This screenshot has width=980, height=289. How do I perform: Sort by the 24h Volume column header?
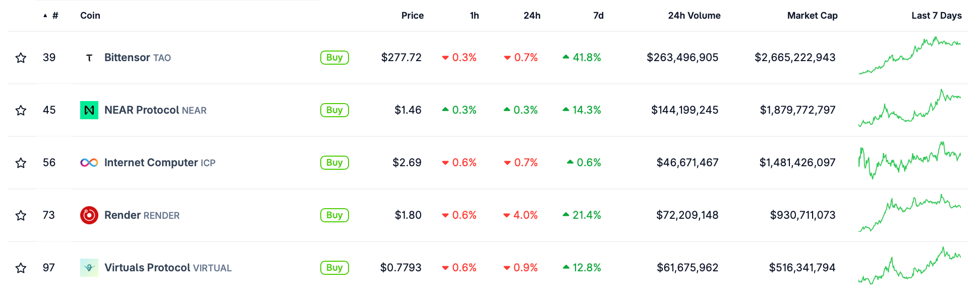[694, 16]
